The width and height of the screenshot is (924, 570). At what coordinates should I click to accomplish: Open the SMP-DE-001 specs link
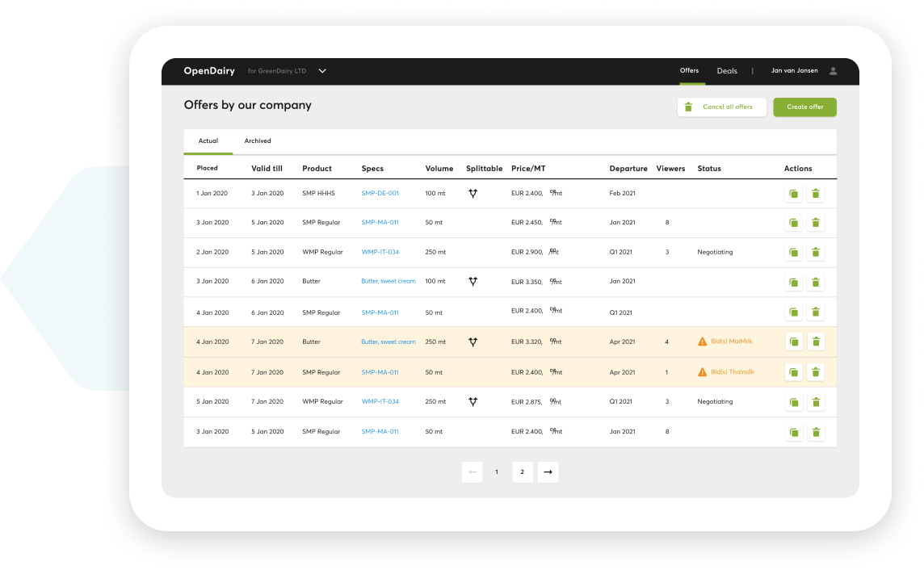(380, 193)
